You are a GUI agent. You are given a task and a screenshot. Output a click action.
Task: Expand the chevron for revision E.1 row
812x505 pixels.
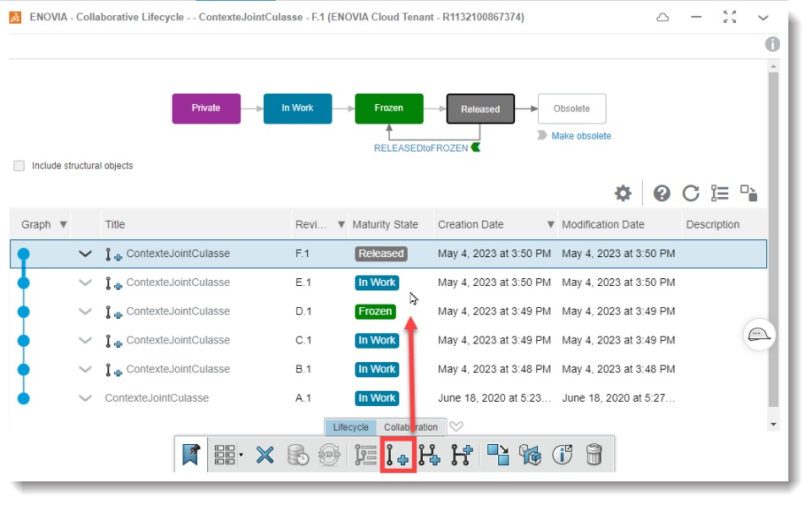85,283
